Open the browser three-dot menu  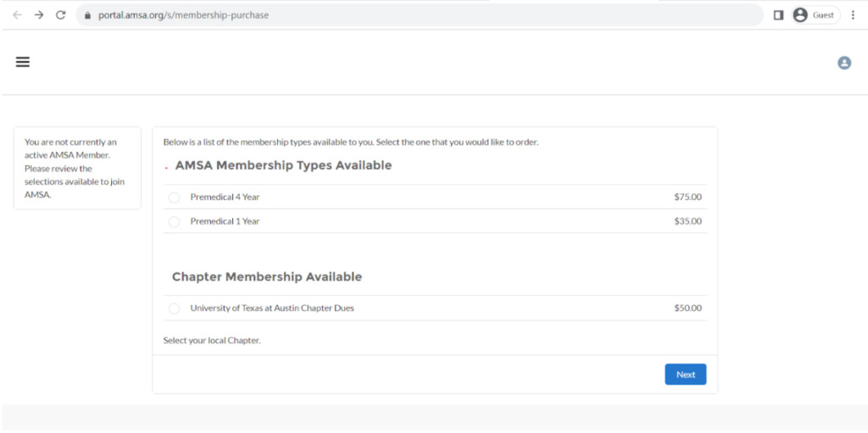853,15
